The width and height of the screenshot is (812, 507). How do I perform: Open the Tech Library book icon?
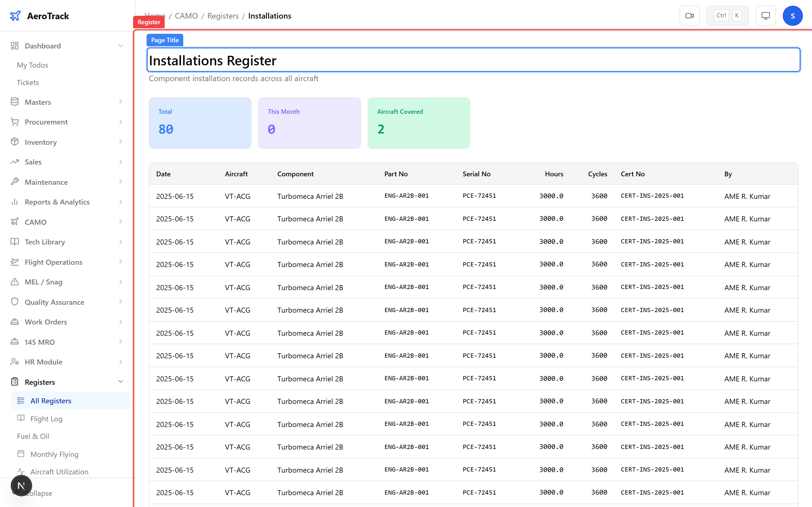(x=15, y=242)
